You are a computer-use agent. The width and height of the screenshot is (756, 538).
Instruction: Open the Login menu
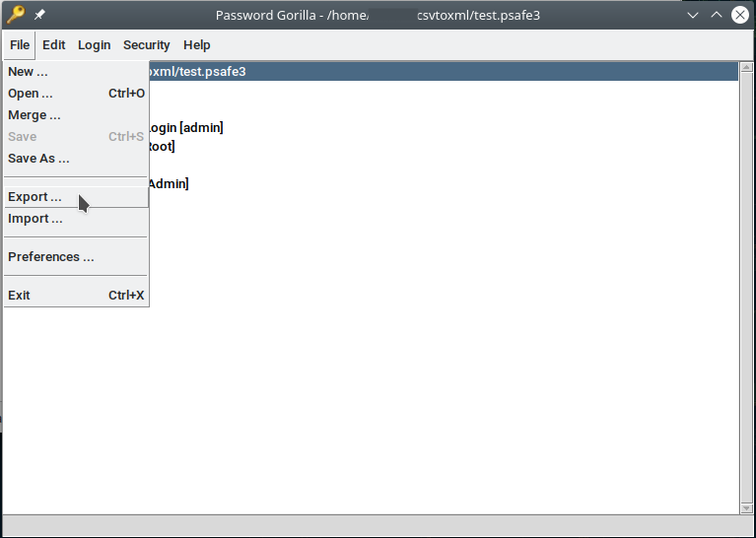coord(94,45)
